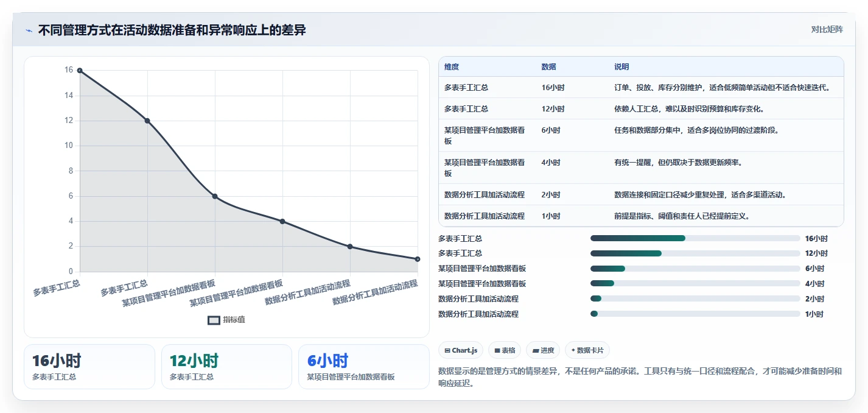Click the page title 不同管理方式在活动数据准备和异常响应上的差异
The width and height of the screenshot is (868, 413).
click(172, 30)
